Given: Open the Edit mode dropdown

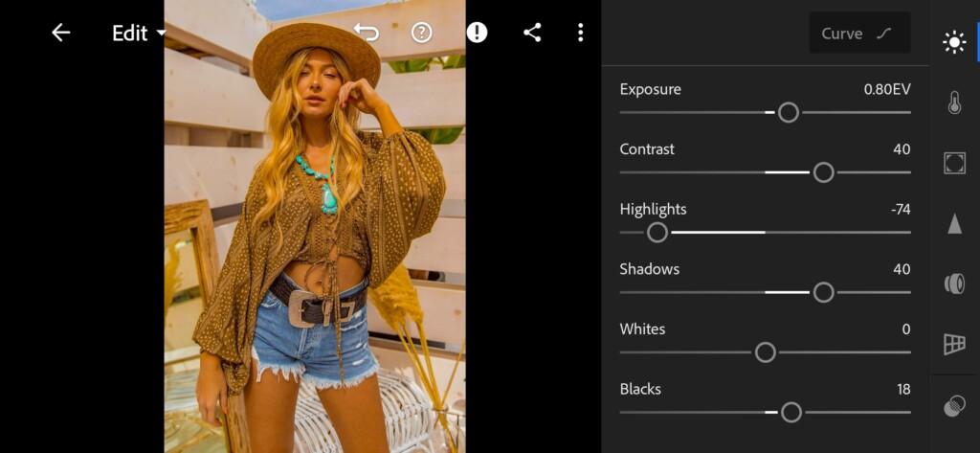Looking at the screenshot, I should pyautogui.click(x=140, y=34).
